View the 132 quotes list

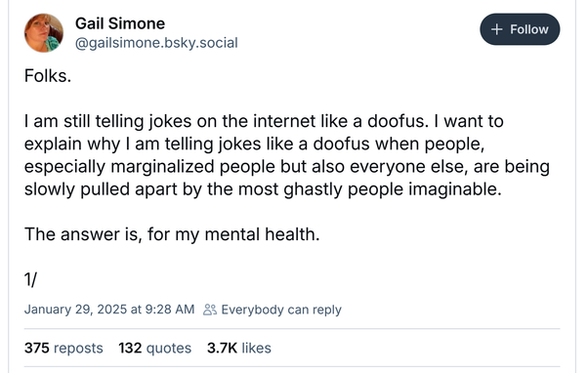click(155, 348)
